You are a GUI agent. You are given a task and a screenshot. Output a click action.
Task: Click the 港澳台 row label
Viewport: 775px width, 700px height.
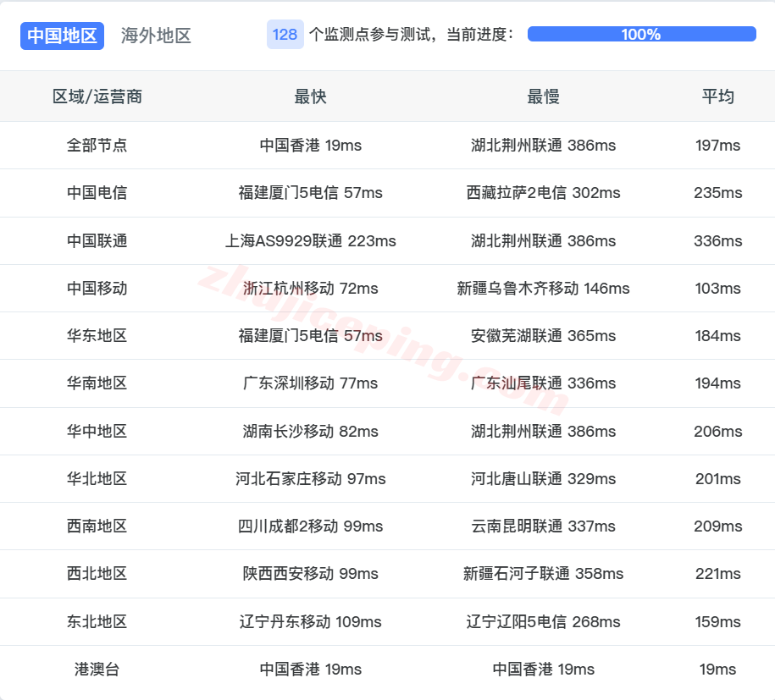tap(97, 670)
